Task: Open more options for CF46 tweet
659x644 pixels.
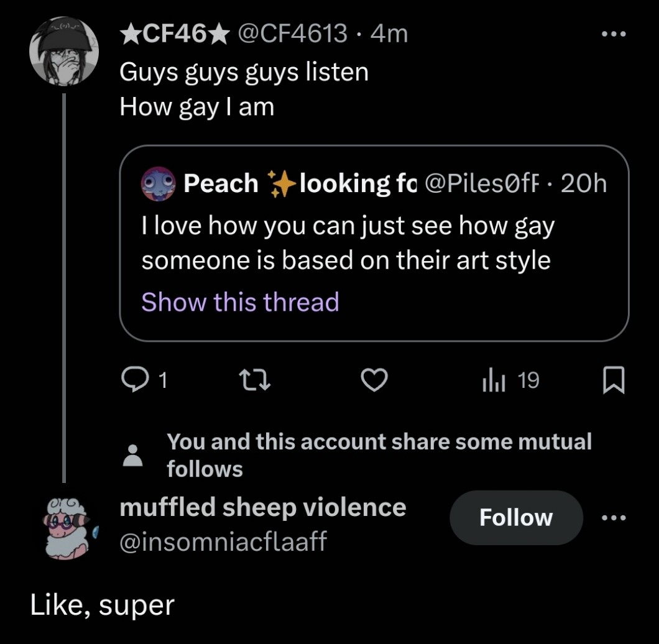Action: click(x=614, y=34)
